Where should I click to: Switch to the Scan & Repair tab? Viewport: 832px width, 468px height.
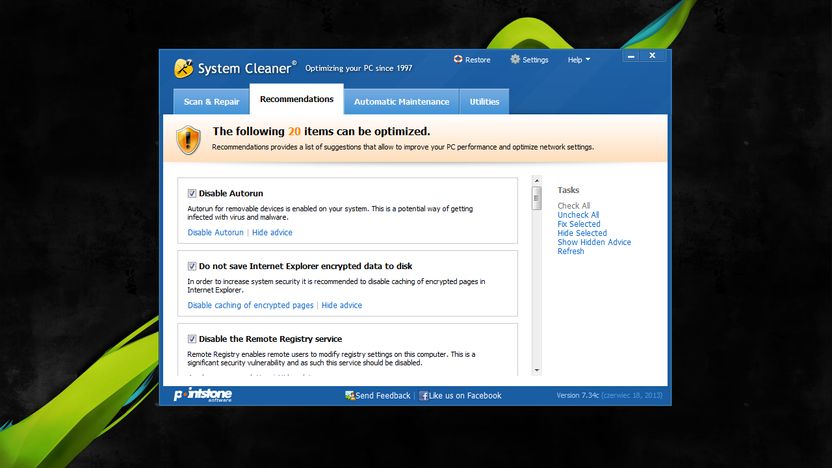211,101
